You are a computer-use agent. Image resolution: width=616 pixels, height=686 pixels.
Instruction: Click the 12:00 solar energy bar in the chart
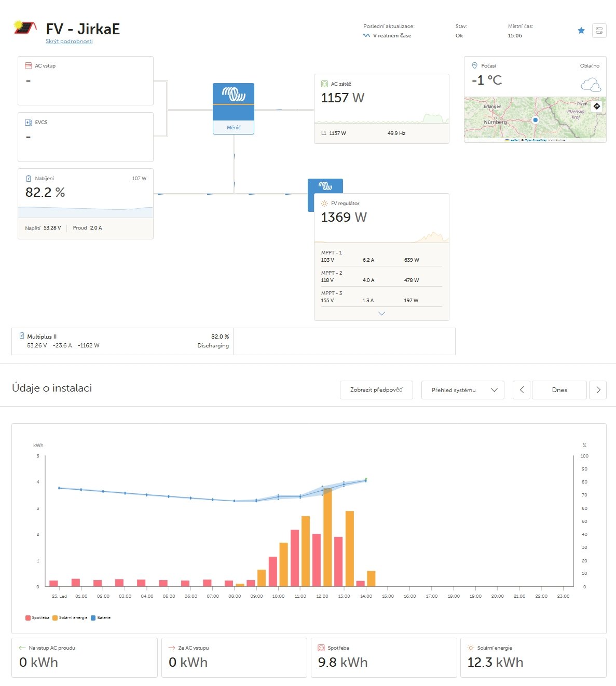click(327, 537)
